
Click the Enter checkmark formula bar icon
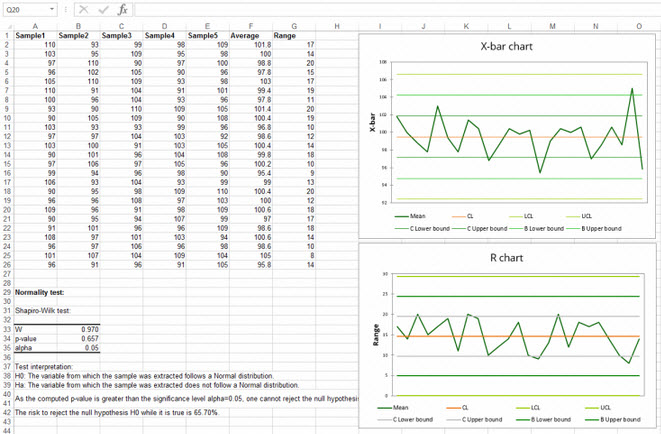tap(102, 9)
